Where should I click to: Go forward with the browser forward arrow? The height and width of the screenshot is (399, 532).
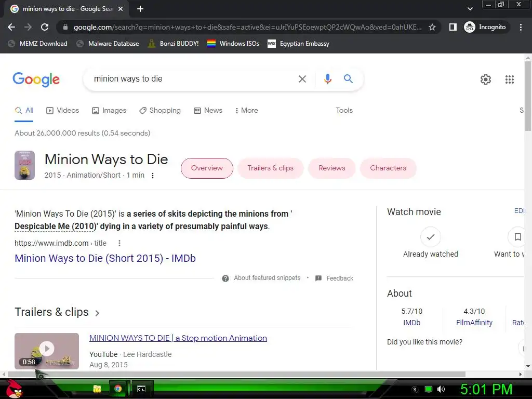click(28, 27)
